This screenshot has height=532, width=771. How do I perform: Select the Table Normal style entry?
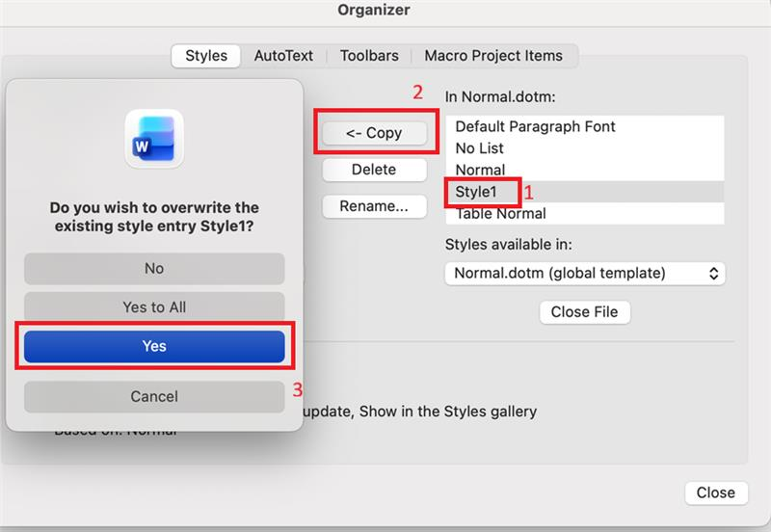[x=585, y=213]
